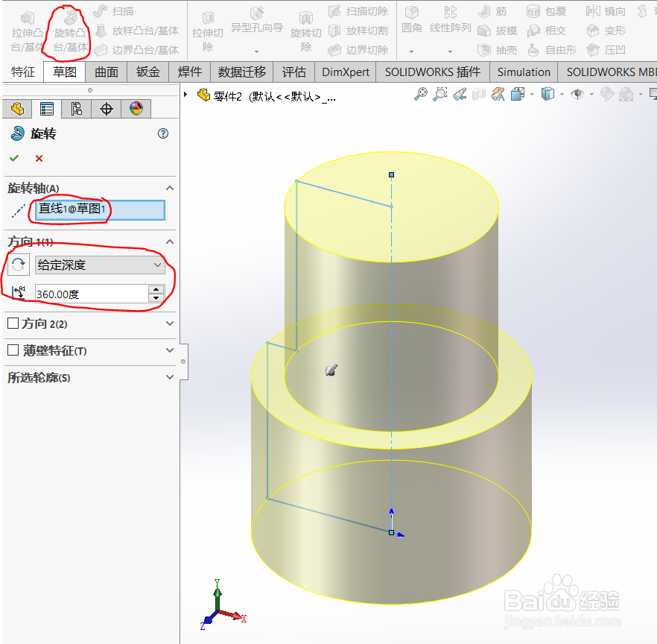Select the Mirror (镜向) tool
The height and width of the screenshot is (644, 657).
[606, 11]
